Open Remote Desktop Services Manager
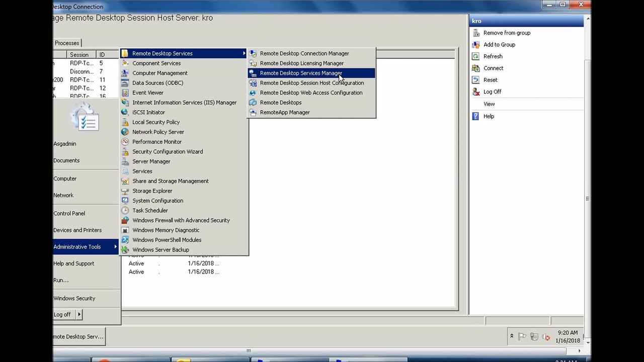The width and height of the screenshot is (644, 362). (x=301, y=73)
